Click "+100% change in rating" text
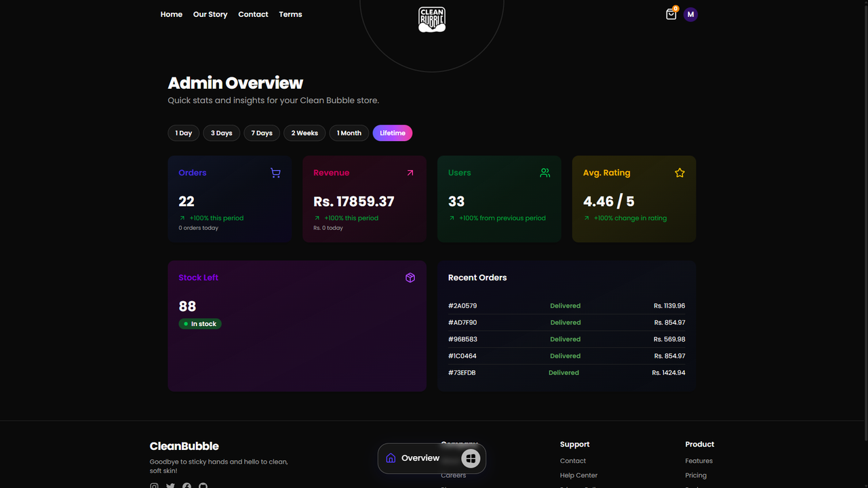 pos(630,218)
